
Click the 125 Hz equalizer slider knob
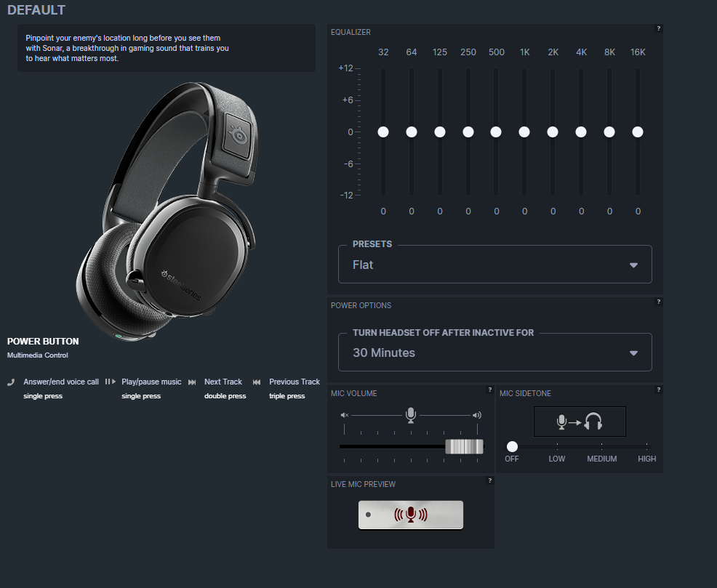point(440,132)
